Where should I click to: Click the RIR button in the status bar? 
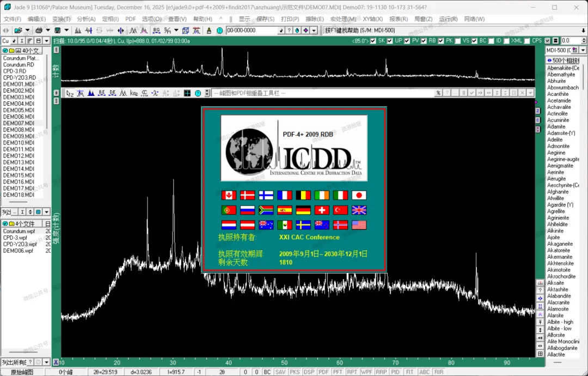[x=439, y=372]
